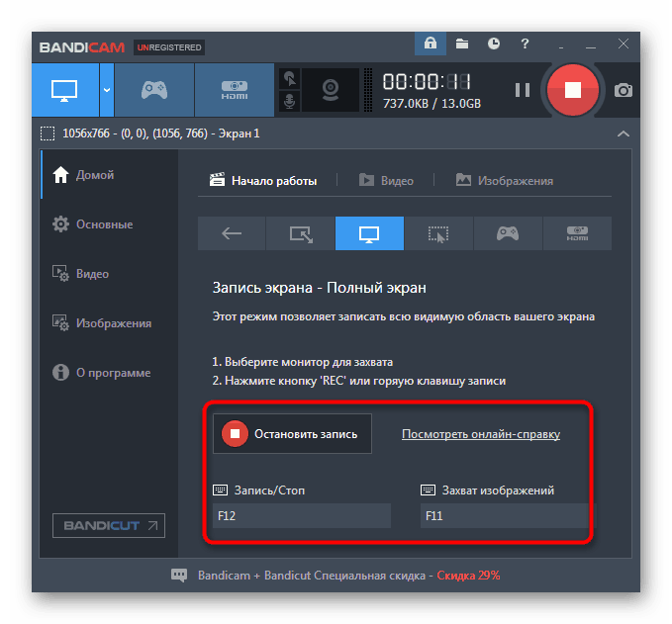Choose around-mouse recording mode icon
This screenshot has width=672, height=624.
point(438,233)
